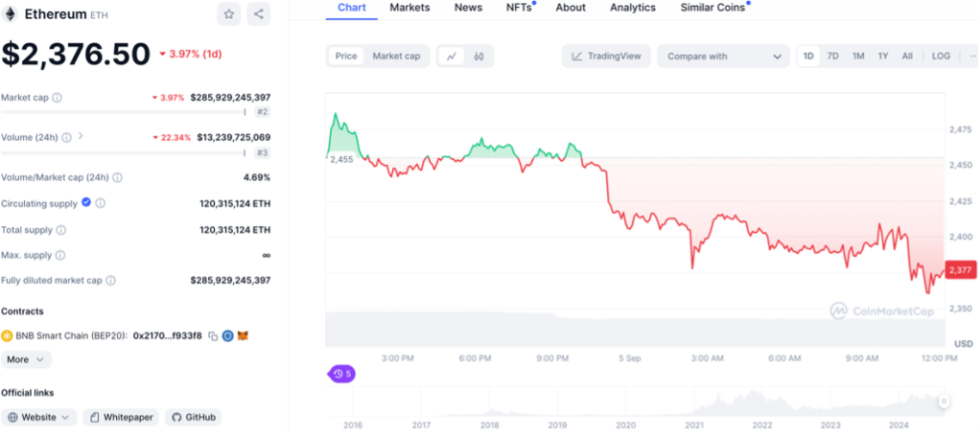This screenshot has width=980, height=435.
Task: Toggle LOG scale on chart
Action: (941, 57)
